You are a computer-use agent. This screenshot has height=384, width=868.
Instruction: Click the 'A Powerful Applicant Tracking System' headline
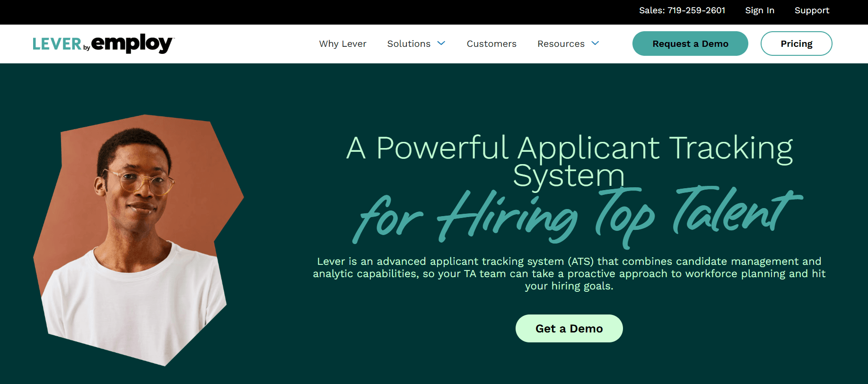pos(569,161)
